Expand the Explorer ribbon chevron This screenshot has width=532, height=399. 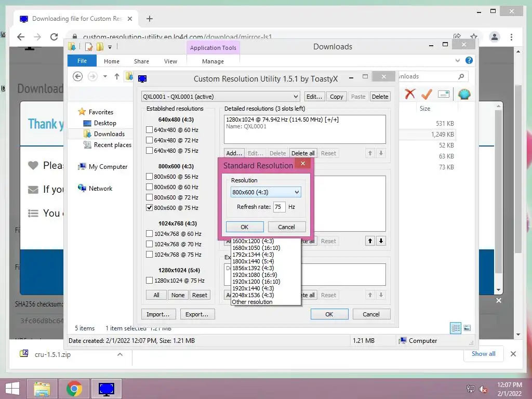click(x=457, y=61)
